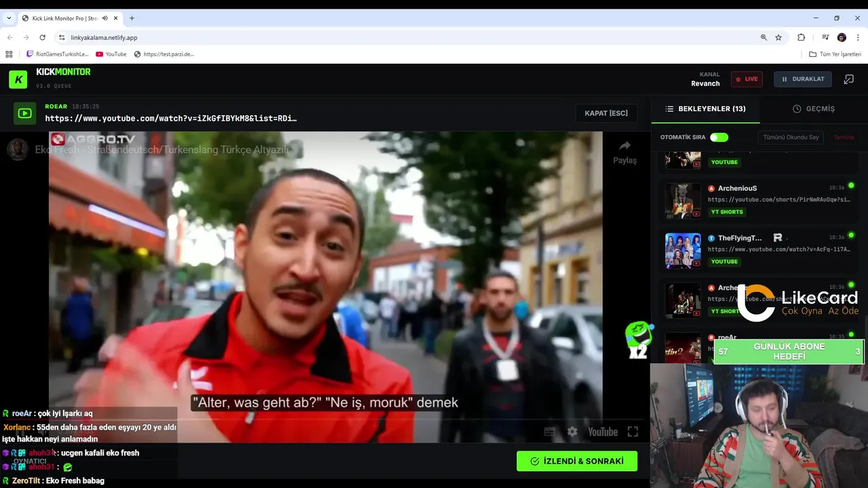Click Tümünü Okundu Say button
This screenshot has width=868, height=488.
791,138
